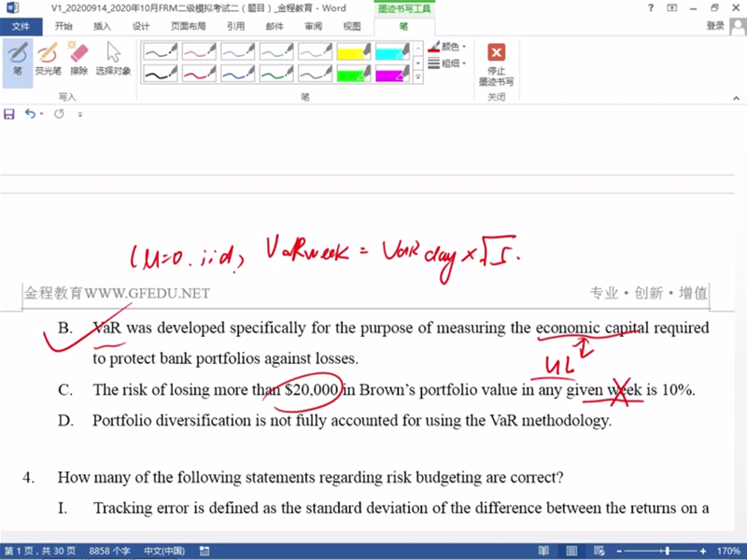The image size is (747, 560).
Task: Open the pen Color (颜色) dropdown
Action: coord(447,47)
